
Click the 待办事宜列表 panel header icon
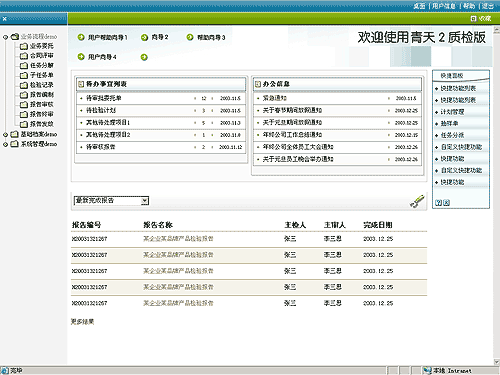pos(81,84)
